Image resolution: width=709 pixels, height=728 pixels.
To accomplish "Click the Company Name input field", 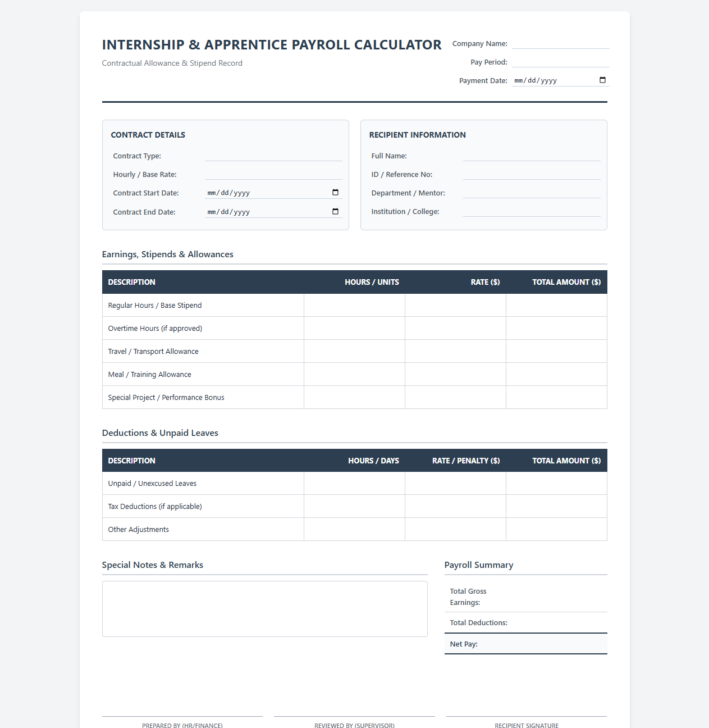I will (560, 43).
